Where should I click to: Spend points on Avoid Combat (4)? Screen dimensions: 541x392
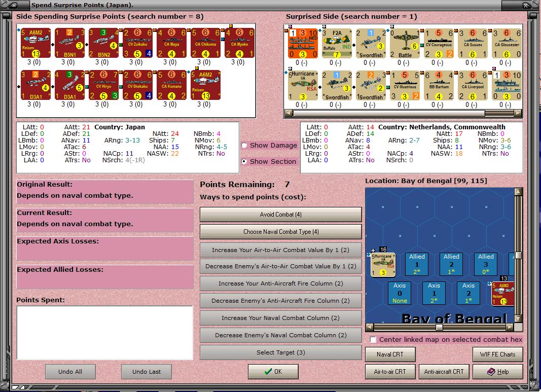tap(281, 215)
